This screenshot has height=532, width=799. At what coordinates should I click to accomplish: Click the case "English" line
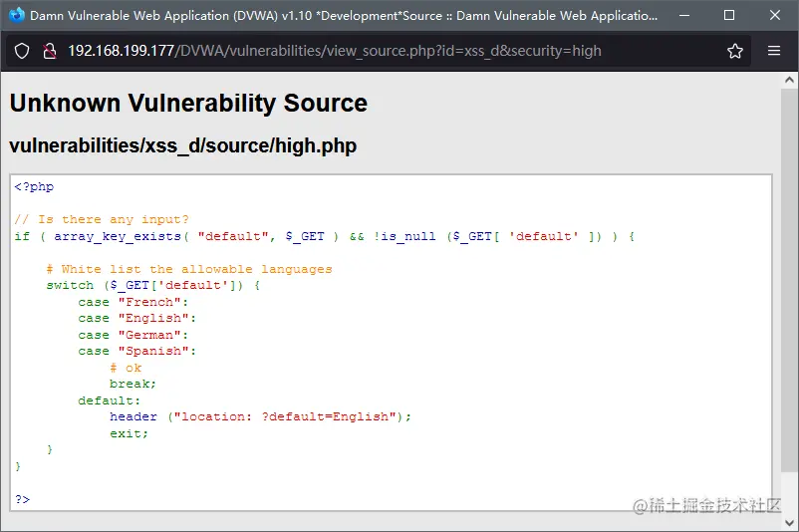click(x=137, y=319)
